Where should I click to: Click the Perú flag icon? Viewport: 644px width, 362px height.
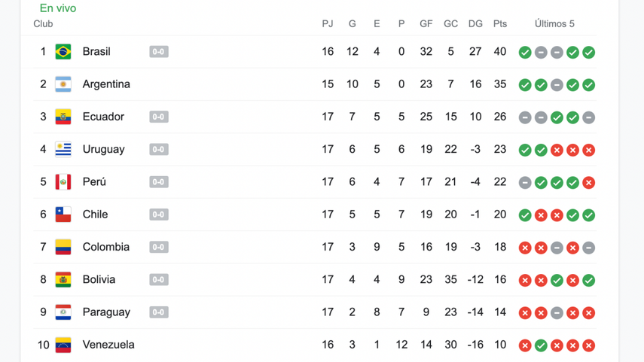[63, 182]
